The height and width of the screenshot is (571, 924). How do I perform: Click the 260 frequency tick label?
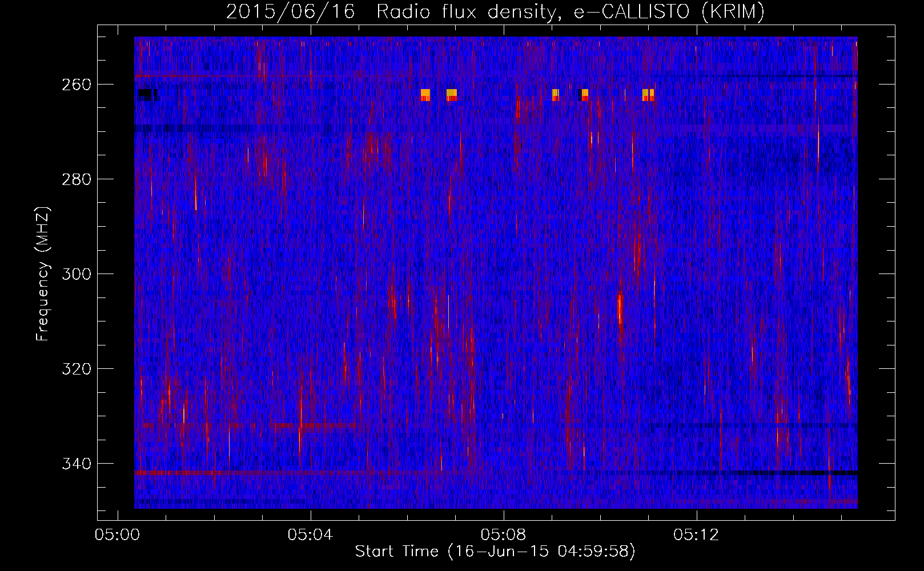[x=77, y=85]
